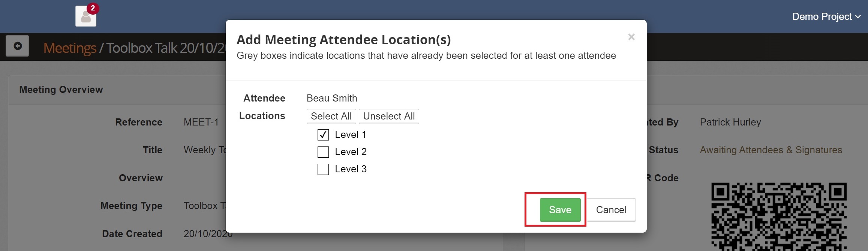This screenshot has width=868, height=251.
Task: Expand the Demo Project dropdown
Action: (826, 16)
